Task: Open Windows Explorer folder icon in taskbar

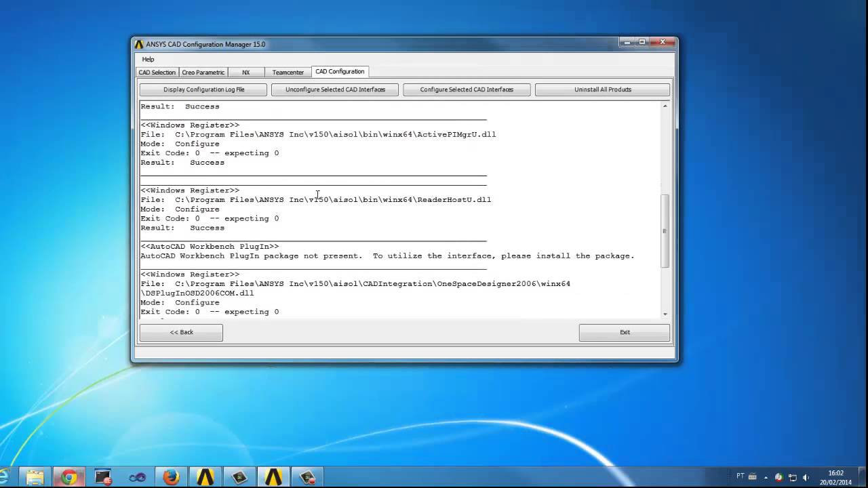Action: click(x=35, y=477)
